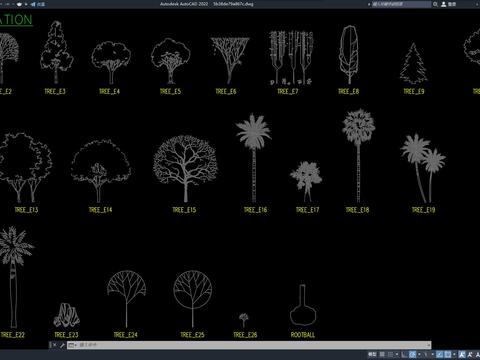480x360 pixels.
Task: Click the TREE_E7 text label
Action: point(288,91)
